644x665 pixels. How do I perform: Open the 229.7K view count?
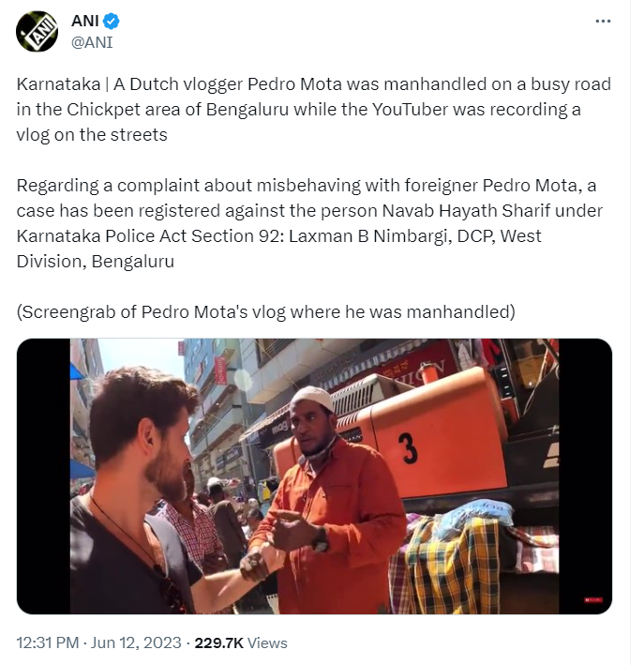click(x=218, y=642)
